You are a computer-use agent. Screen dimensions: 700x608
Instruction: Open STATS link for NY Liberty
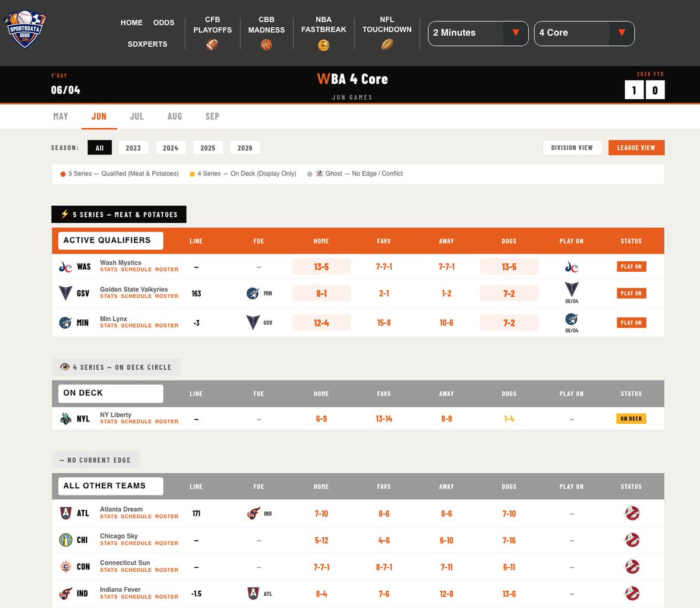pos(108,421)
